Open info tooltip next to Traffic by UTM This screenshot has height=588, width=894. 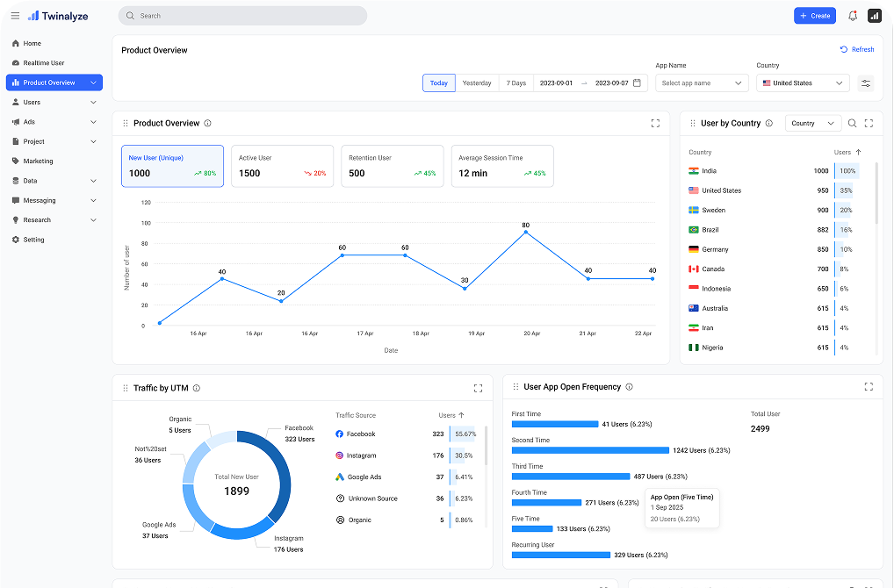click(x=197, y=388)
